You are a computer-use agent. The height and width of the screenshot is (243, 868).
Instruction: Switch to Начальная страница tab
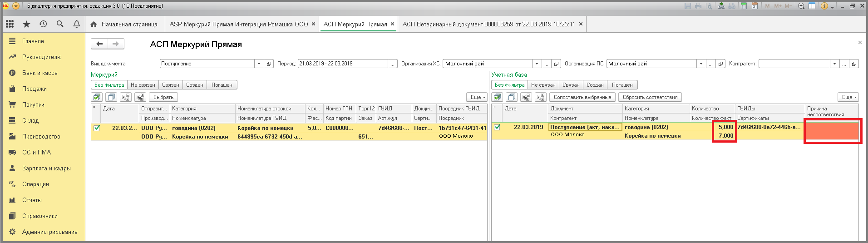[x=125, y=24]
